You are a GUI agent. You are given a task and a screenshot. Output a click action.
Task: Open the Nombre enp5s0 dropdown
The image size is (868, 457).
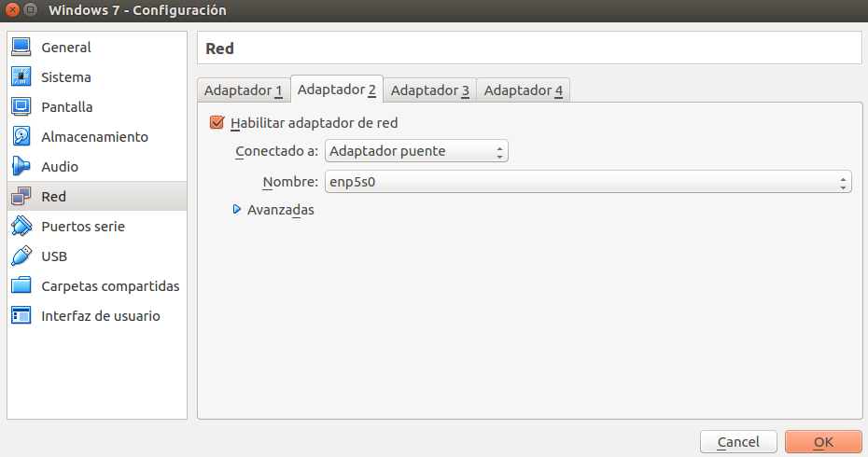click(x=588, y=182)
